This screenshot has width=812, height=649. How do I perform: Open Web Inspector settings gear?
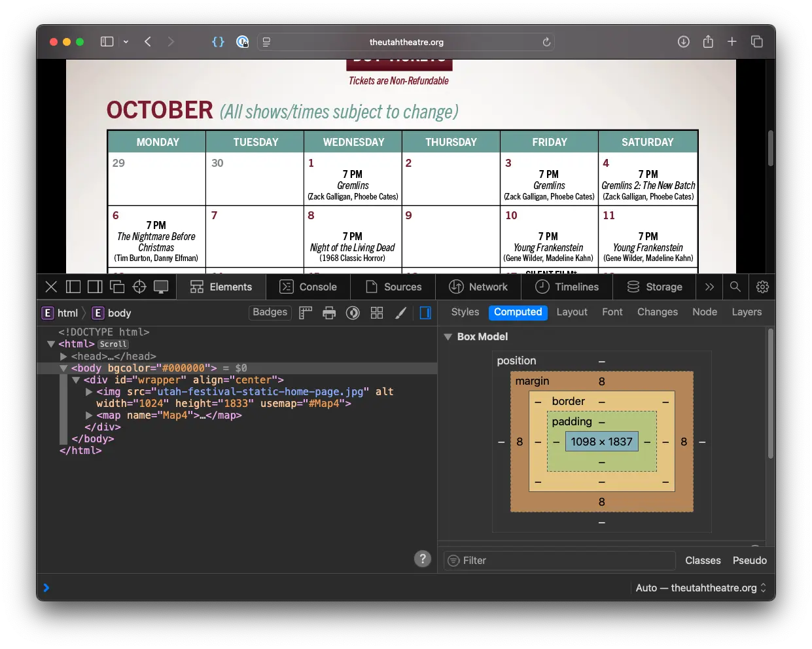point(762,287)
